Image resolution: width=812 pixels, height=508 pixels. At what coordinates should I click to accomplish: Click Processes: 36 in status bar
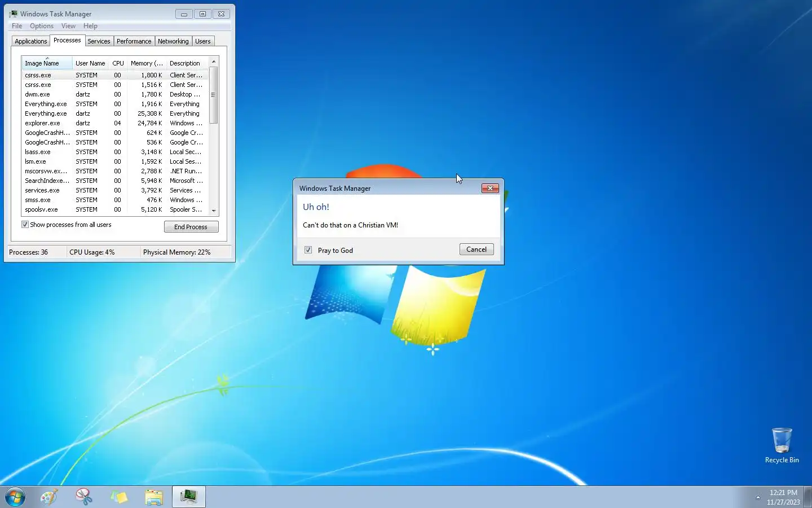point(28,252)
